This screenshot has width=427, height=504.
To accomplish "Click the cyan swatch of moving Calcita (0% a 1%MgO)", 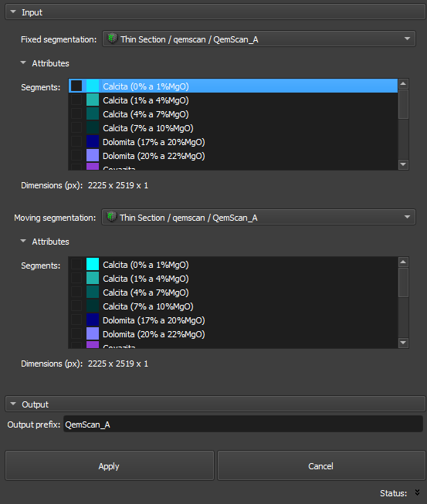I will (x=93, y=264).
